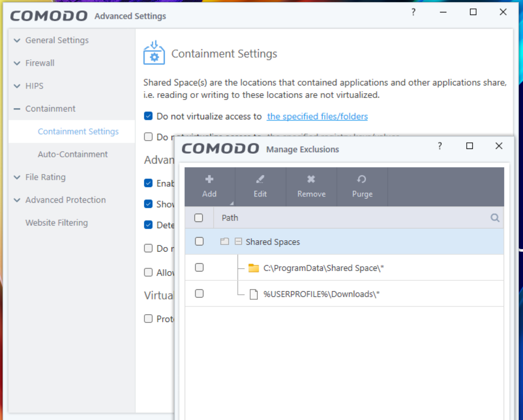
Task: Click the search magnifier in Path header
Action: [x=495, y=218]
